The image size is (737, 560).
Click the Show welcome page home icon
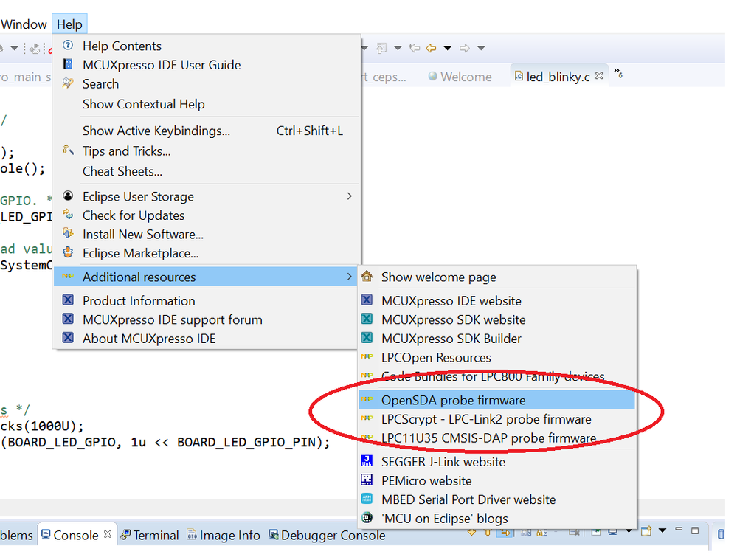pyautogui.click(x=367, y=277)
